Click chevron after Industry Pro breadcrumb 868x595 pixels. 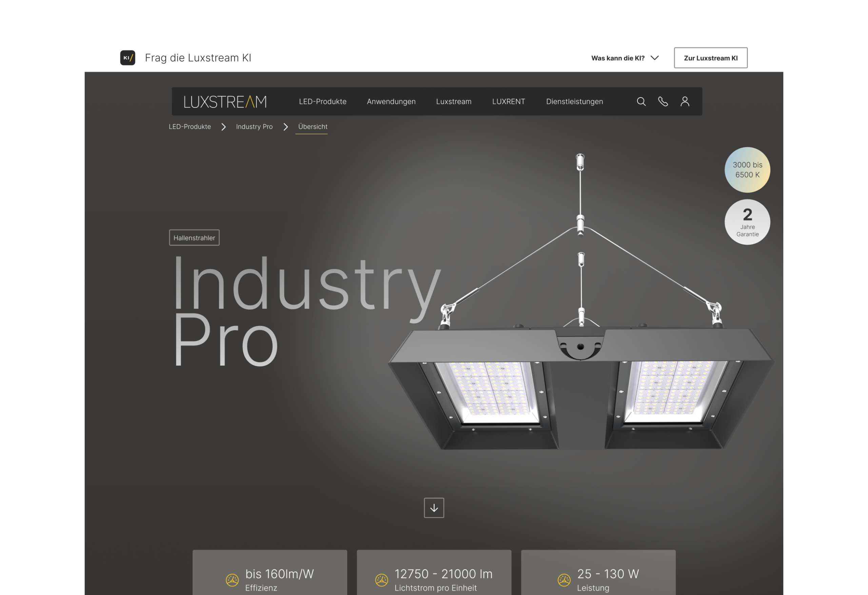point(286,127)
